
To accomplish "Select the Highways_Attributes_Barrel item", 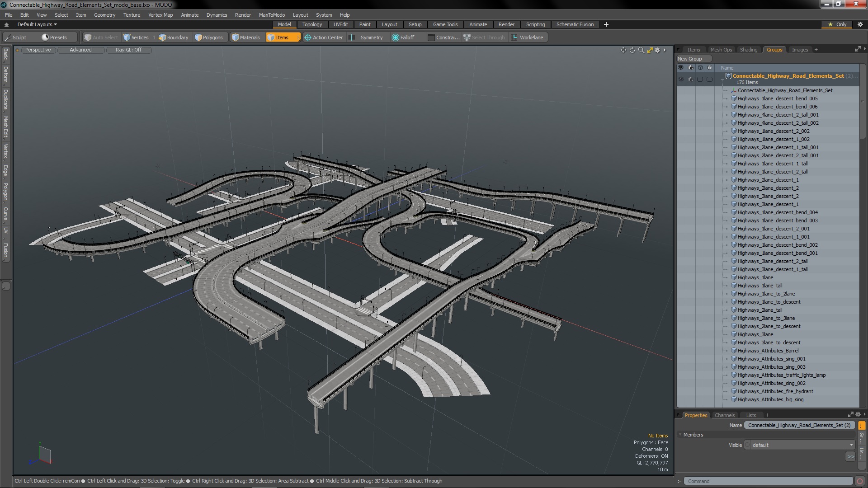I will tap(768, 351).
